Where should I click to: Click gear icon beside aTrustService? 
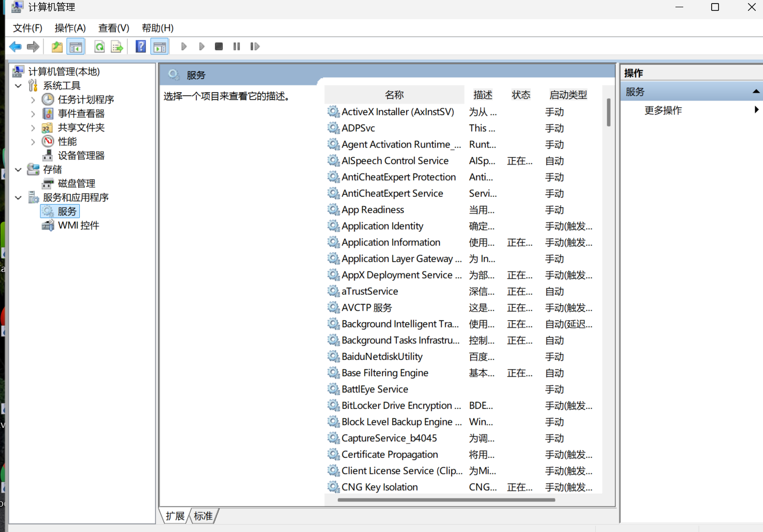tap(333, 291)
